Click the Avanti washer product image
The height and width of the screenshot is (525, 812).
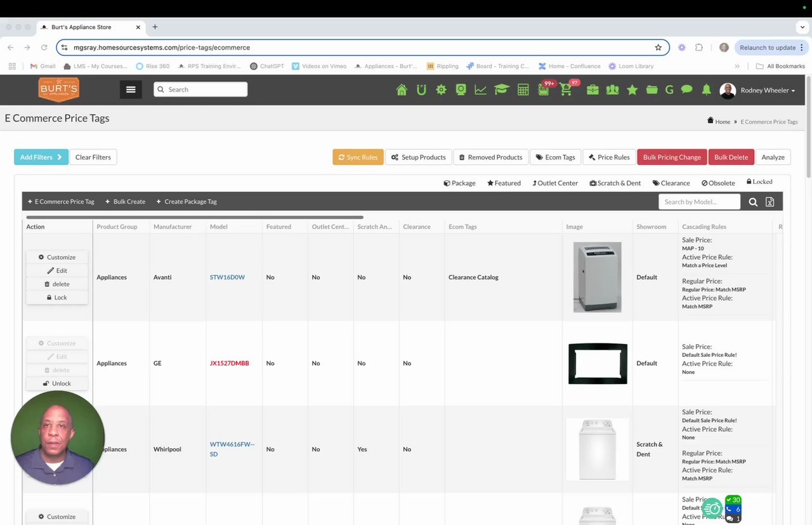597,277
